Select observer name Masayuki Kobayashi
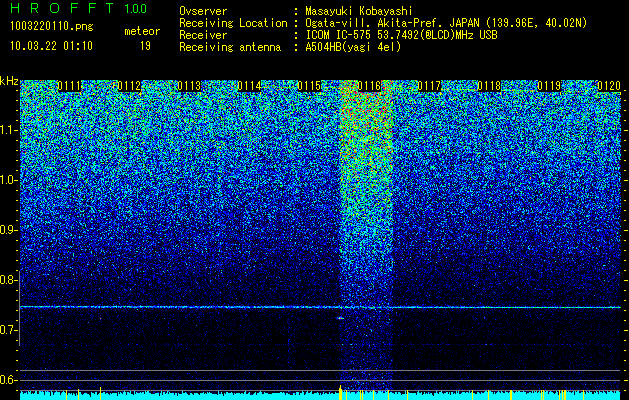The image size is (629, 400). coord(359,11)
